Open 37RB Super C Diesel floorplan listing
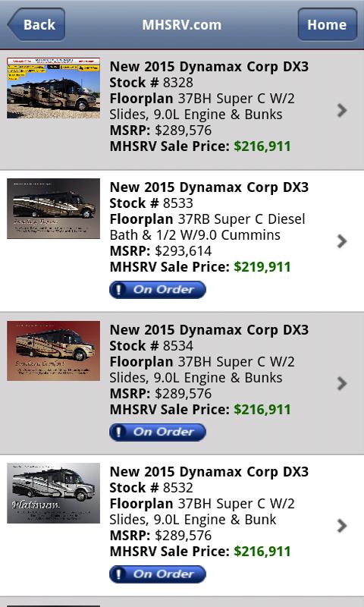The height and width of the screenshot is (607, 364). click(207, 227)
